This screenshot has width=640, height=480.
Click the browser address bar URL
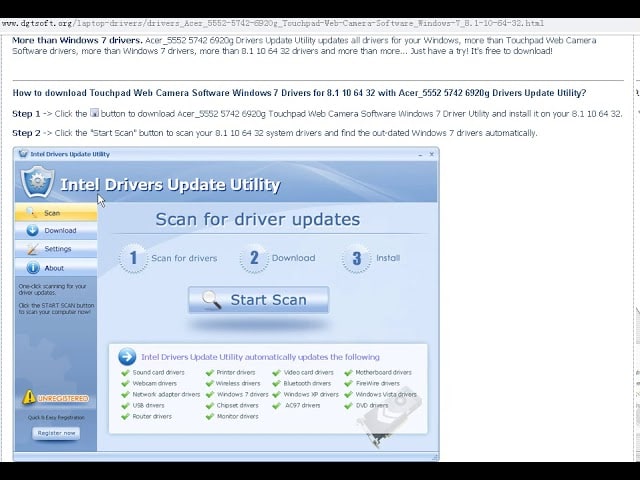[273, 23]
